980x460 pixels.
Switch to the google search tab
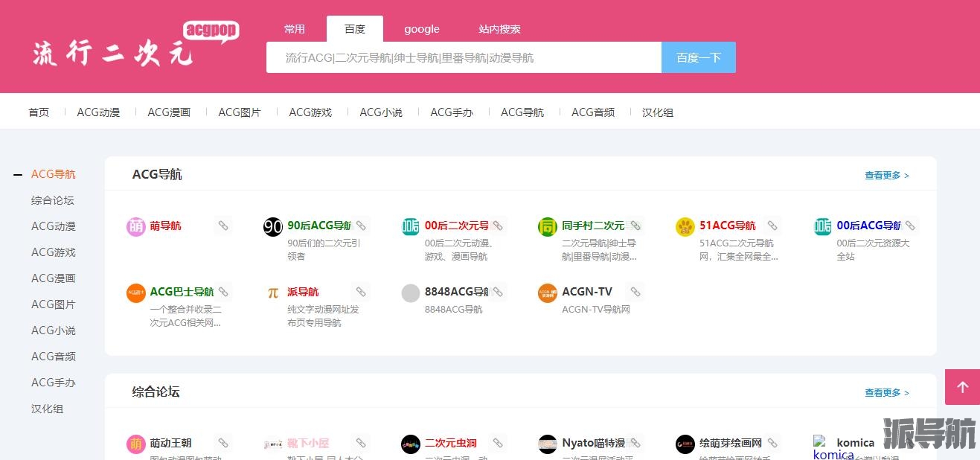click(422, 29)
